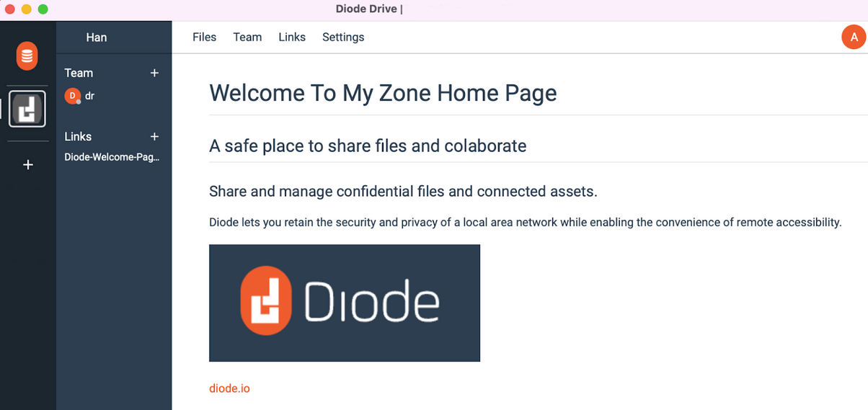The height and width of the screenshot is (410, 868).
Task: Switch to the Team tab
Action: pyautogui.click(x=247, y=37)
